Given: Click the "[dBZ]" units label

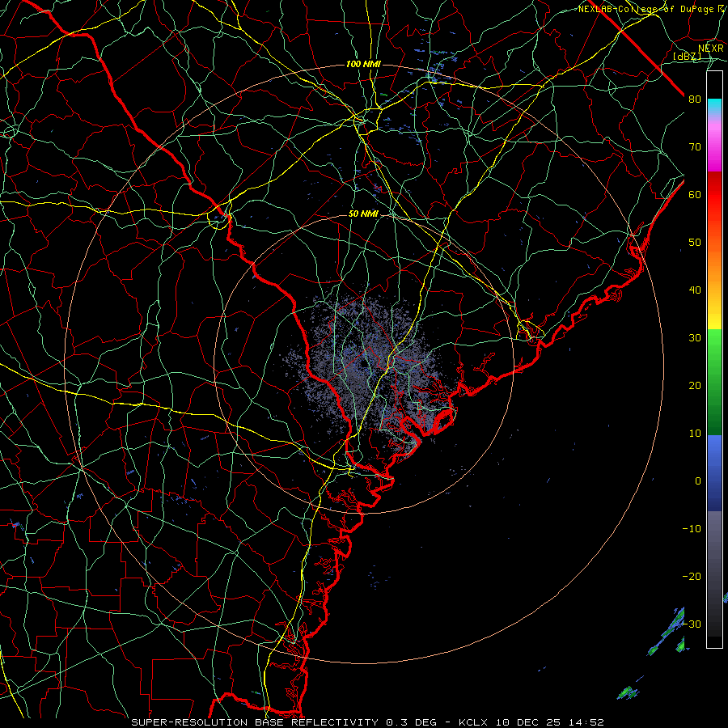Looking at the screenshot, I should coord(688,56).
